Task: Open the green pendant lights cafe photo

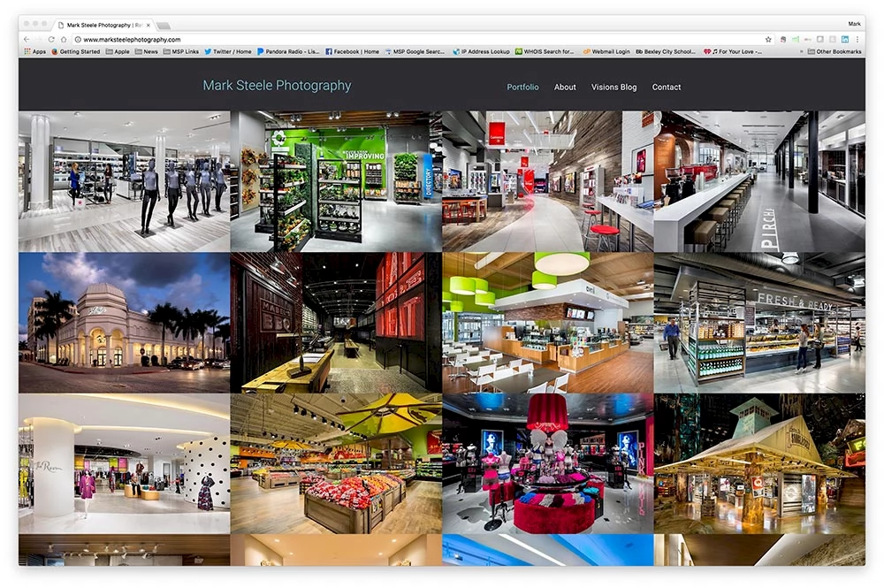Action: click(x=548, y=323)
